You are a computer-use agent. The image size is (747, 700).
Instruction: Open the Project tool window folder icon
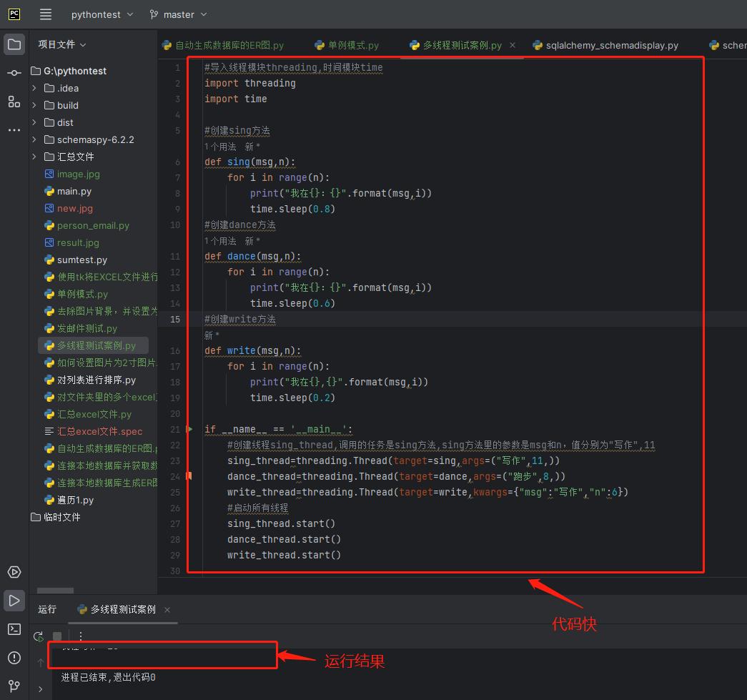point(14,45)
